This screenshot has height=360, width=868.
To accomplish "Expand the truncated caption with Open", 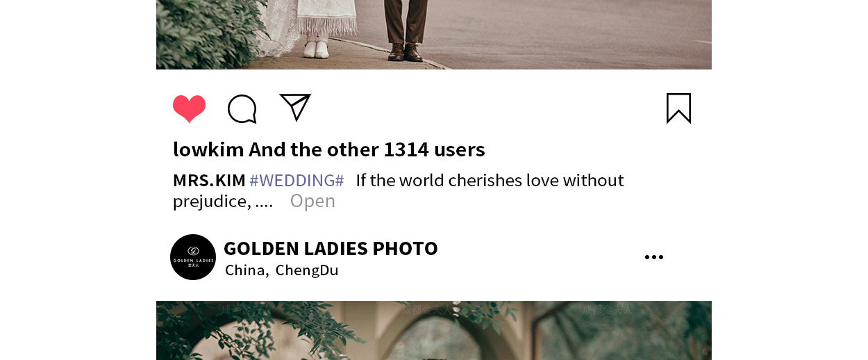I will point(312,201).
